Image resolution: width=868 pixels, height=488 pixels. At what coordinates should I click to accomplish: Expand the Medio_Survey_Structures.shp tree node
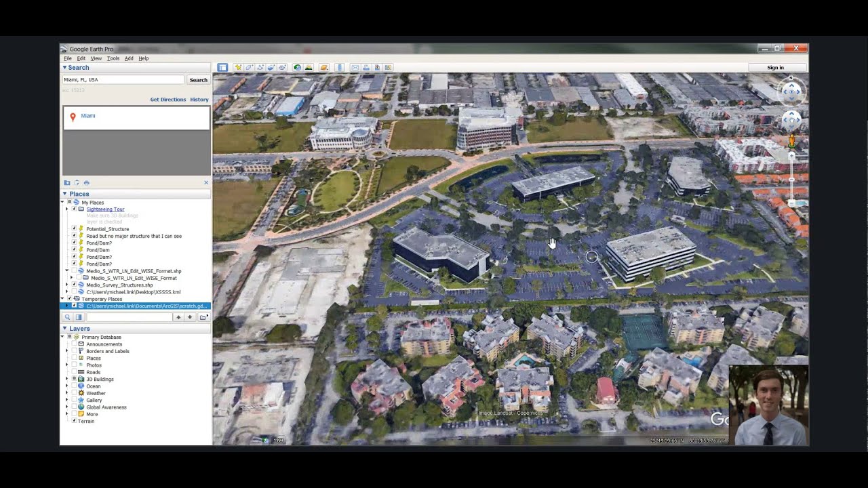click(x=66, y=285)
